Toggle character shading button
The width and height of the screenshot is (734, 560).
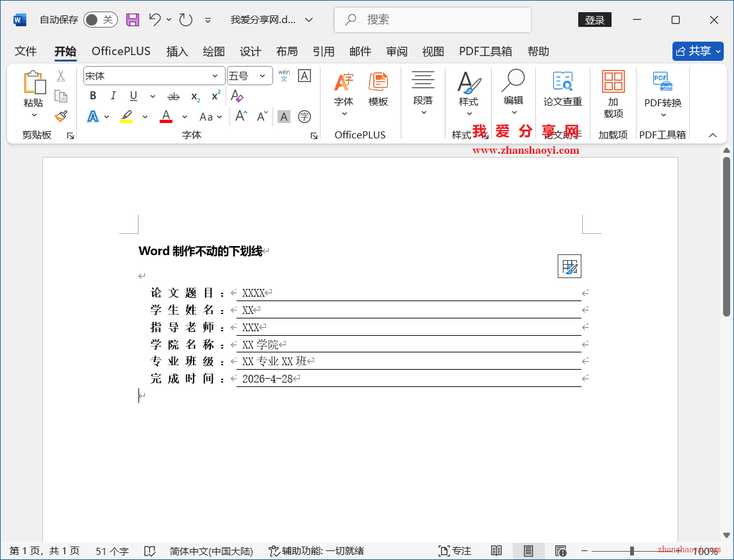(x=284, y=117)
